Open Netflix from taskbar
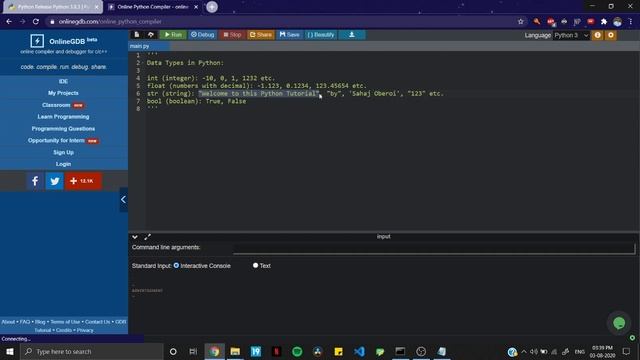 tap(276, 351)
